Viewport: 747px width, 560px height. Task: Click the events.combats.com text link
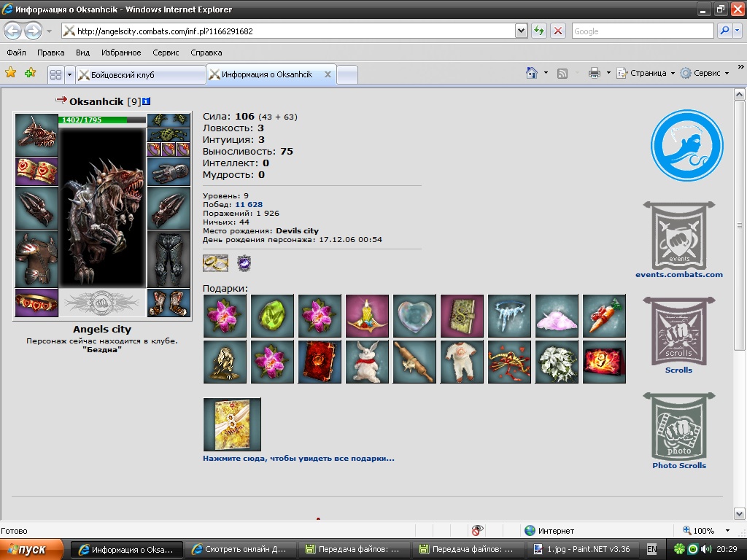(x=679, y=274)
